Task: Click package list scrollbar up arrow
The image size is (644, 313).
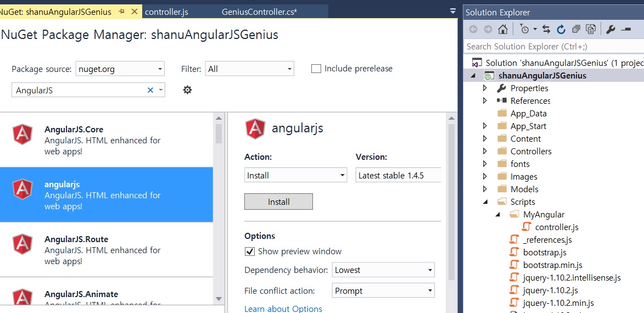Action: point(219,118)
